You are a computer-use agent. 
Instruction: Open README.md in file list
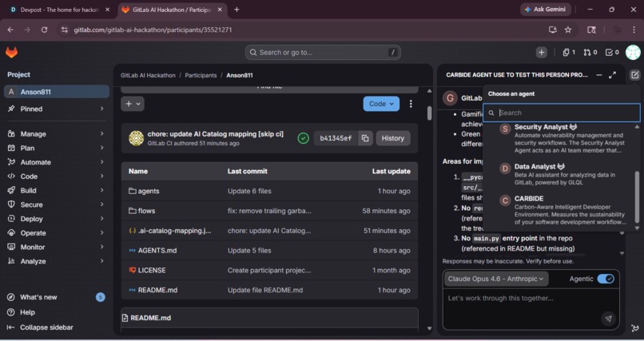point(157,290)
